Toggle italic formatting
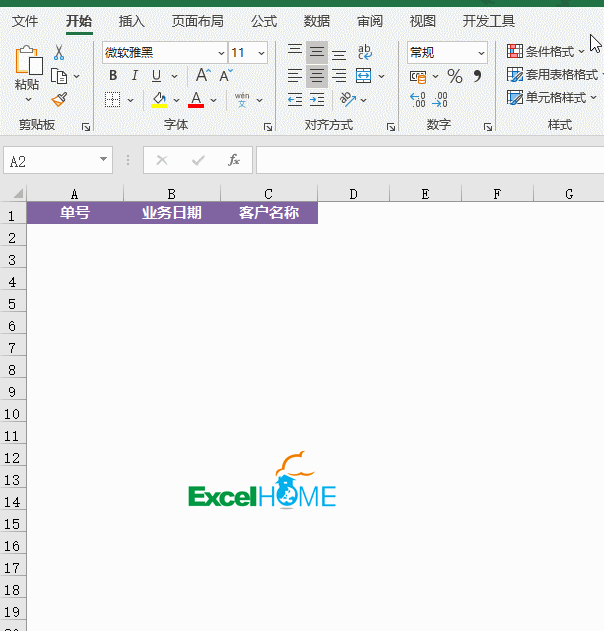 135,75
